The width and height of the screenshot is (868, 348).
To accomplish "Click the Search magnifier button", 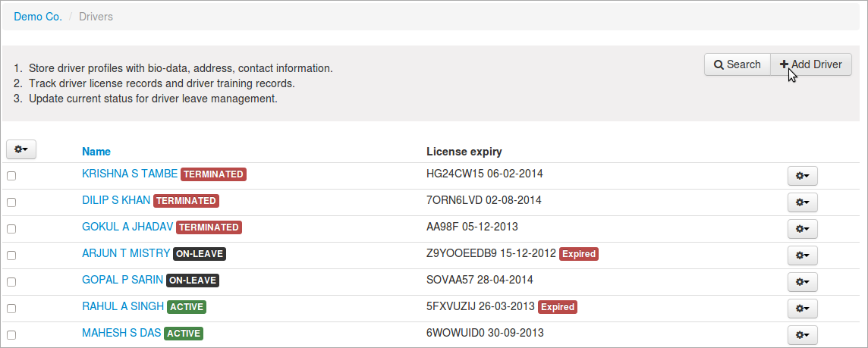I will 737,64.
